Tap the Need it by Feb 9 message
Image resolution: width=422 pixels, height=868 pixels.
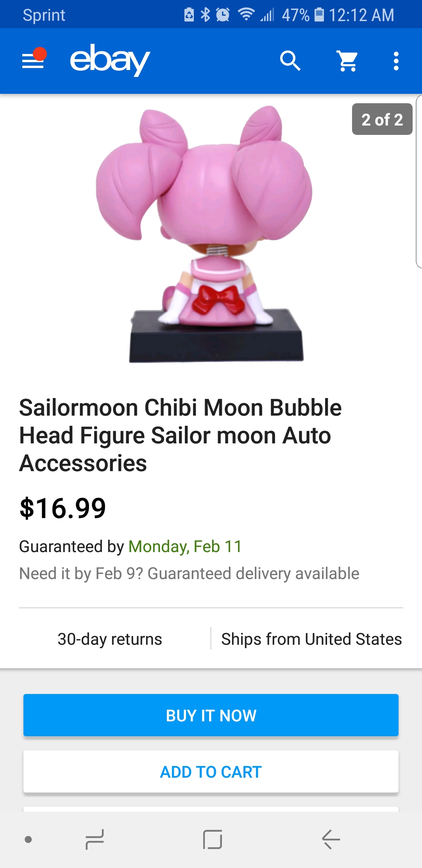(189, 574)
